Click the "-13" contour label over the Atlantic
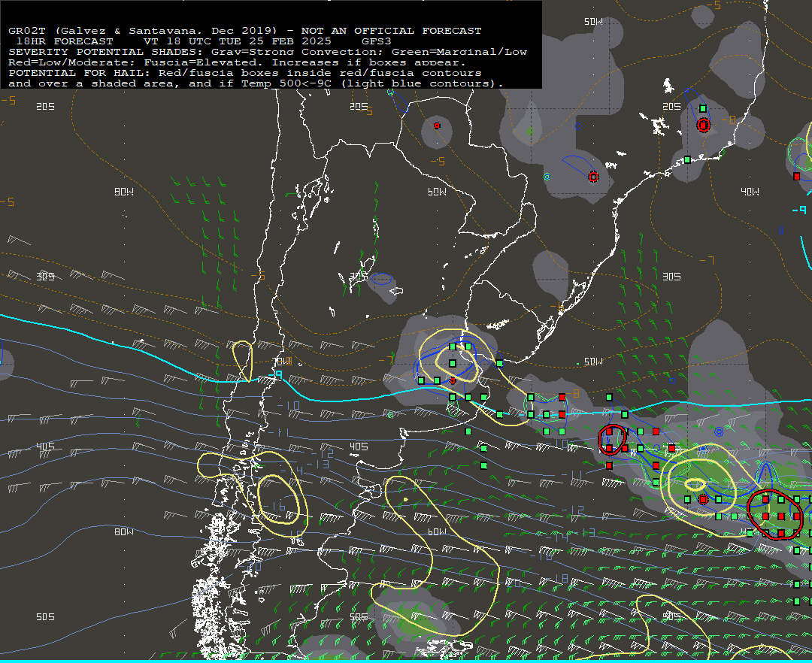This screenshot has height=663, width=812. [x=584, y=532]
